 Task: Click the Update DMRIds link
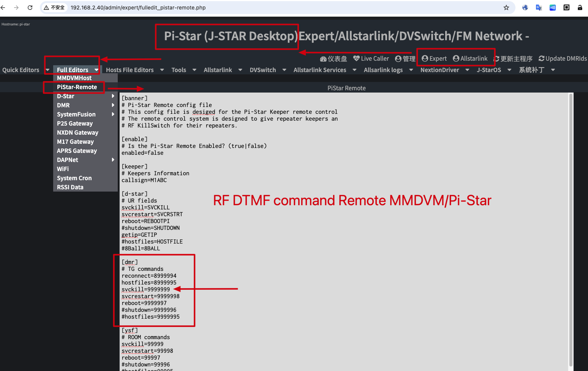(563, 58)
